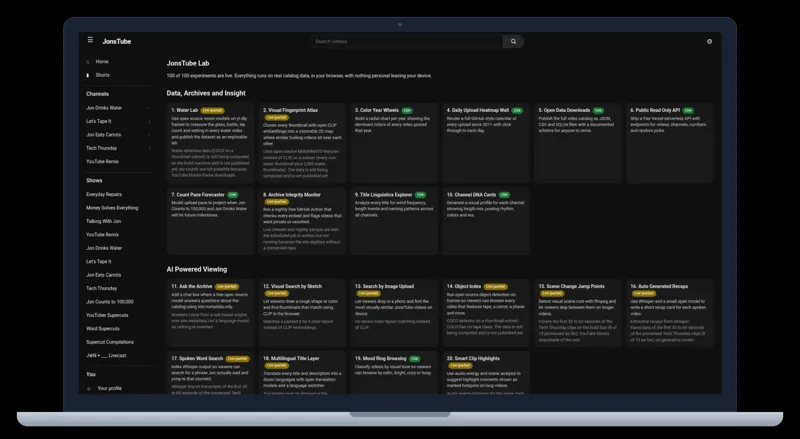800x439 pixels.
Task: Expand the Tech Thursday channel chevron
Action: tap(149, 148)
